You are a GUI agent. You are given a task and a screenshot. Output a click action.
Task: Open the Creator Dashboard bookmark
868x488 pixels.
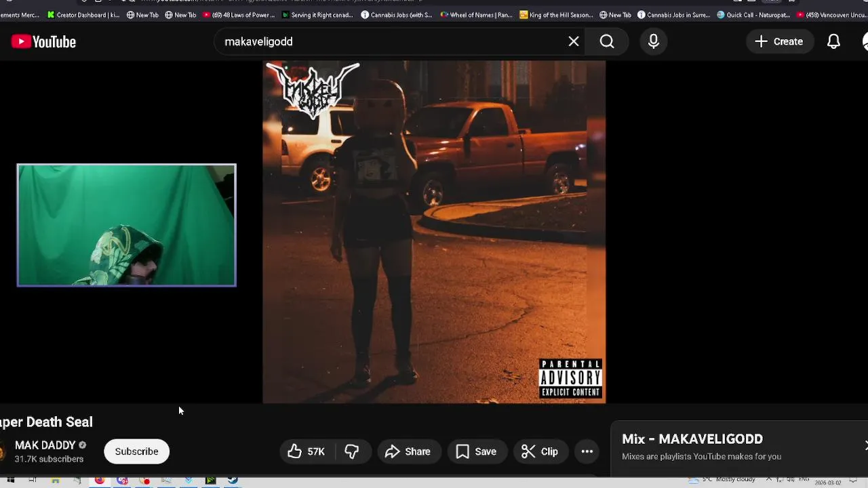click(x=84, y=15)
